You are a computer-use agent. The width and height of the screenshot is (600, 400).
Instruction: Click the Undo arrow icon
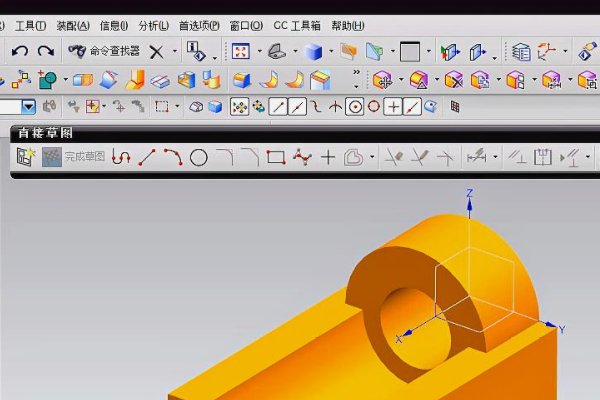[x=20, y=51]
